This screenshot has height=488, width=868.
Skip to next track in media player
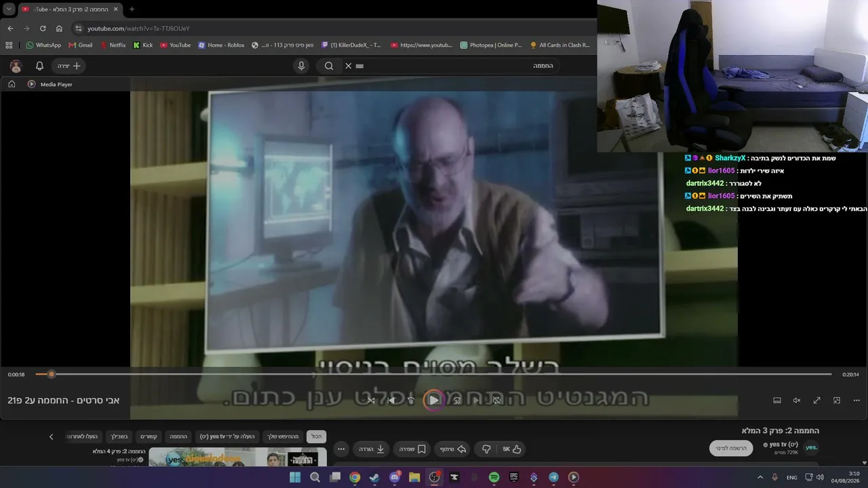476,401
